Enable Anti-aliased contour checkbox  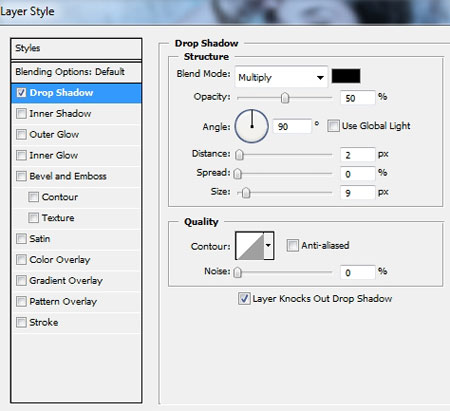click(292, 246)
